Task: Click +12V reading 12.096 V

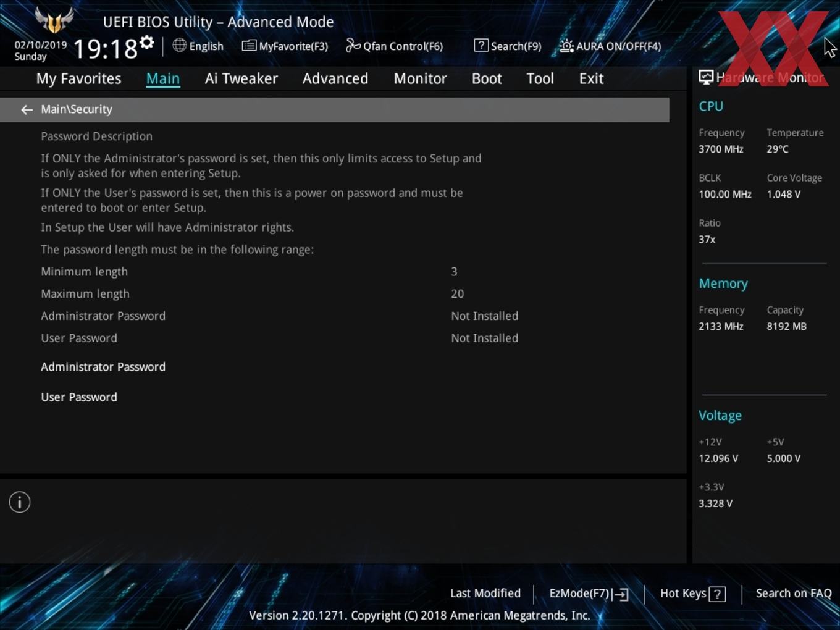Action: (718, 458)
